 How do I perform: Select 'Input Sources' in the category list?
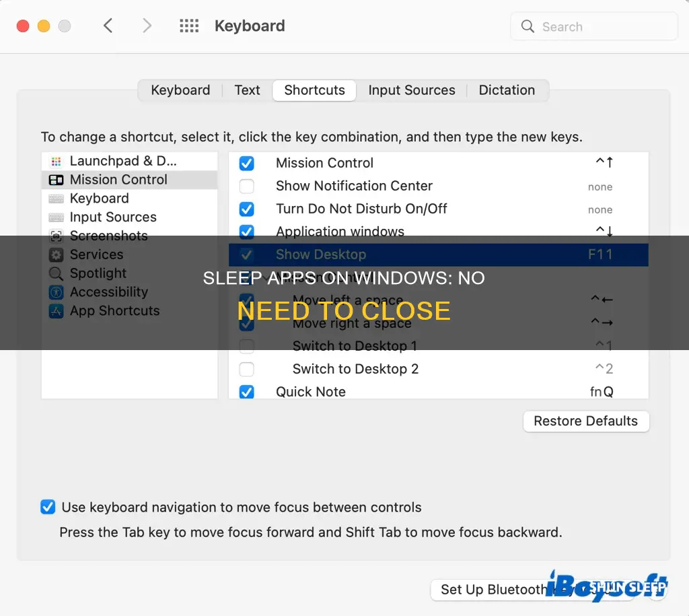point(129,217)
